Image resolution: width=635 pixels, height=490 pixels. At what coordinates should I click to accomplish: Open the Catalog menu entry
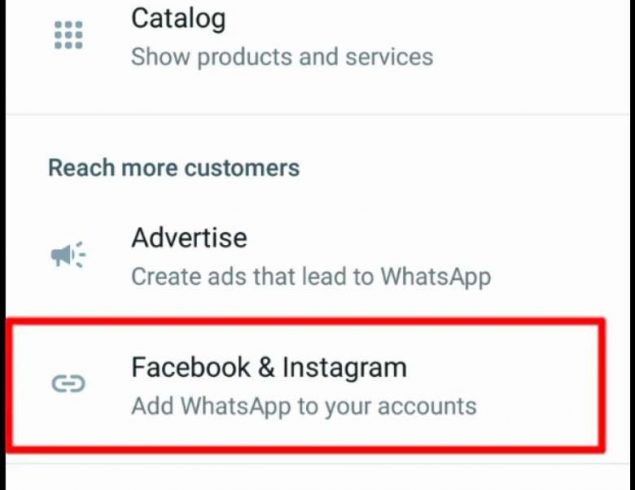coord(179,18)
